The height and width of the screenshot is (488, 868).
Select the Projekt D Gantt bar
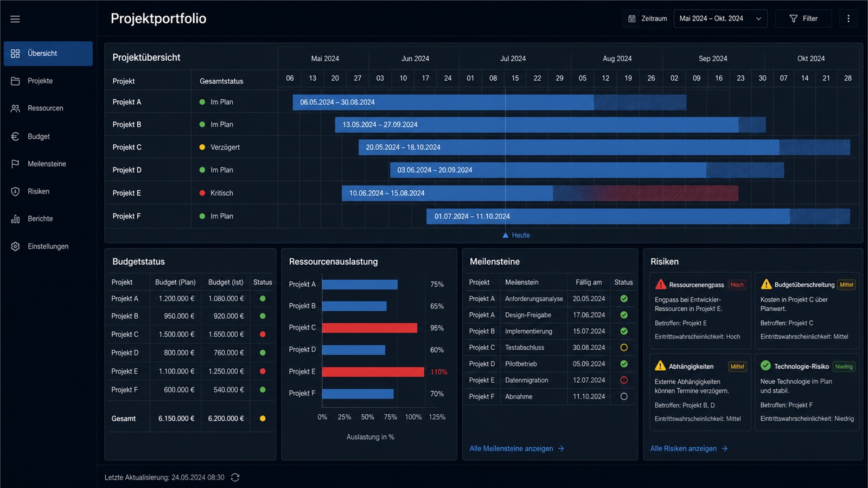pyautogui.click(x=587, y=170)
